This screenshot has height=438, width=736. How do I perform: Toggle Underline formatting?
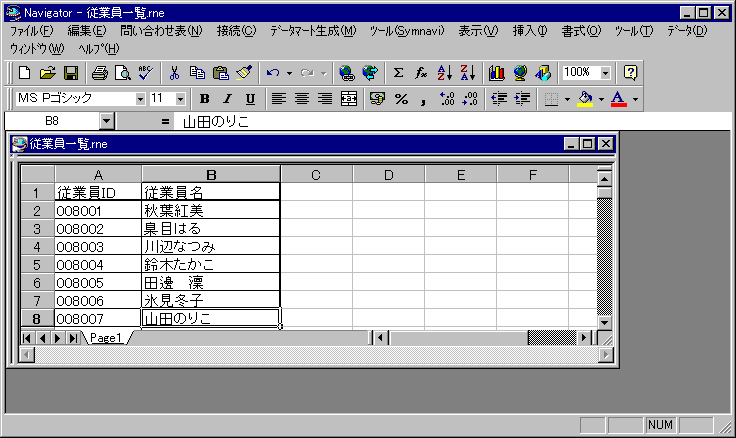[x=250, y=99]
